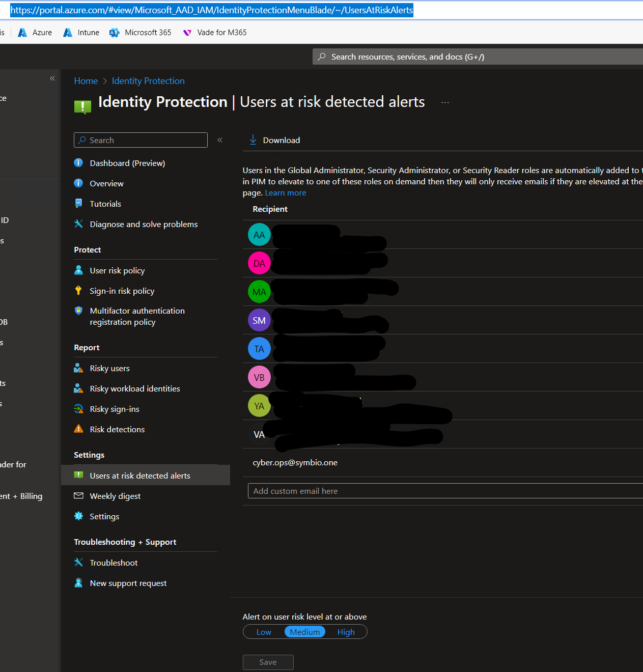Click the Weekly digest envelope icon
The width and height of the screenshot is (643, 672).
tap(78, 495)
